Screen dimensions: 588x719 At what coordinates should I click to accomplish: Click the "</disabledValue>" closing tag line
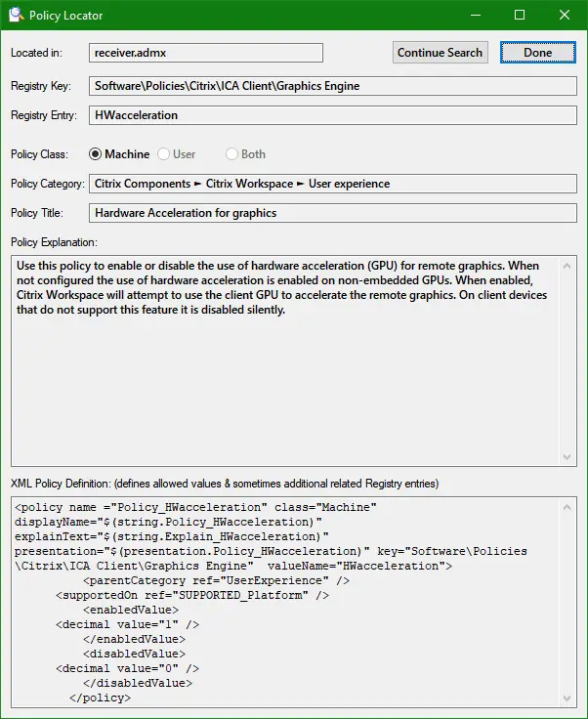138,683
